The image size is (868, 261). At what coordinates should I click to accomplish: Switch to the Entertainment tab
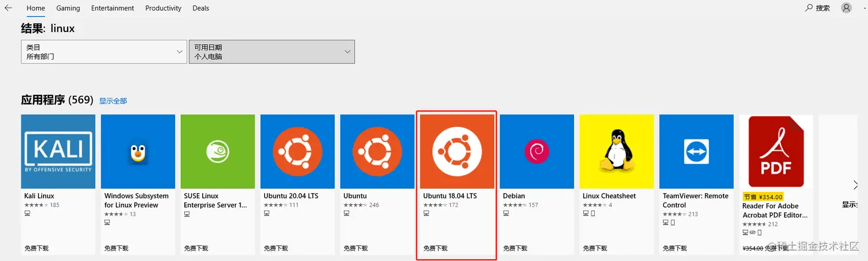pyautogui.click(x=113, y=8)
